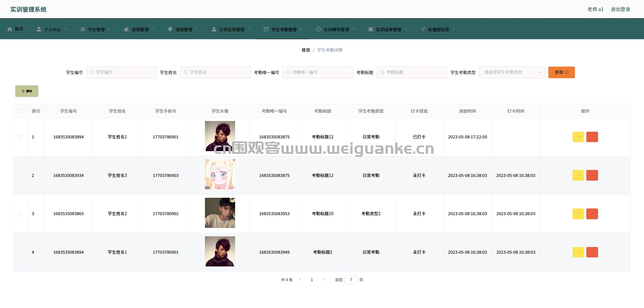Click yellow action icon in row 考勤标题12 学生姓名1
This screenshot has height=308, width=644.
click(578, 137)
